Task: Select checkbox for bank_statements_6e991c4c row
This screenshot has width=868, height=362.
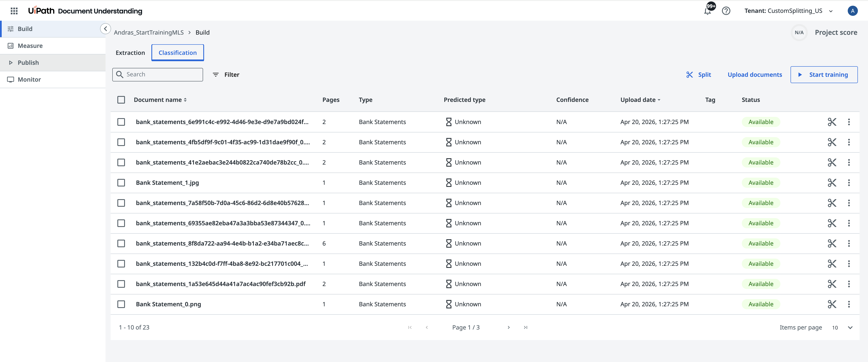Action: coord(121,122)
